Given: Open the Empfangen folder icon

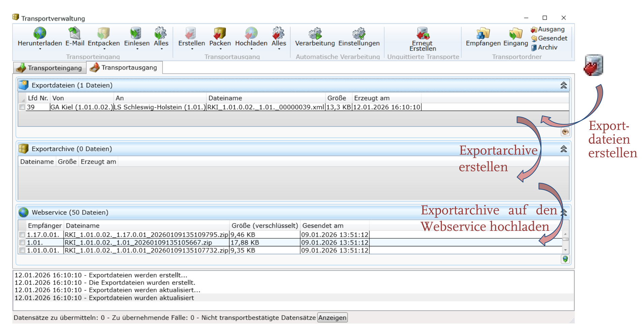Looking at the screenshot, I should point(483,33).
